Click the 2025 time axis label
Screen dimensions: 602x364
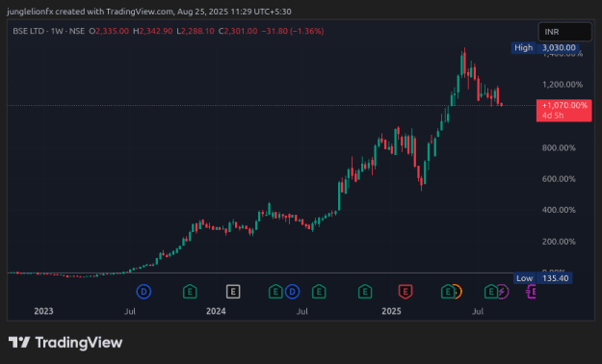pos(391,311)
